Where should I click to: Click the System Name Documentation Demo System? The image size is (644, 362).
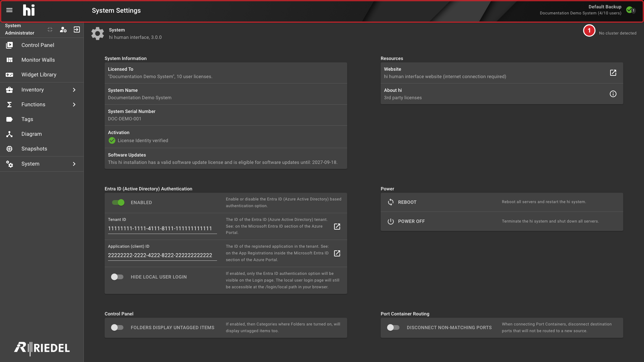[x=140, y=98]
